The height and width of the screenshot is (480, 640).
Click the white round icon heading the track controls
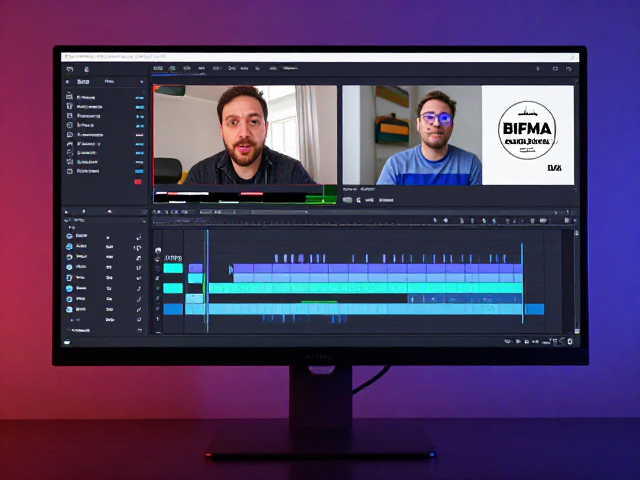click(x=158, y=250)
